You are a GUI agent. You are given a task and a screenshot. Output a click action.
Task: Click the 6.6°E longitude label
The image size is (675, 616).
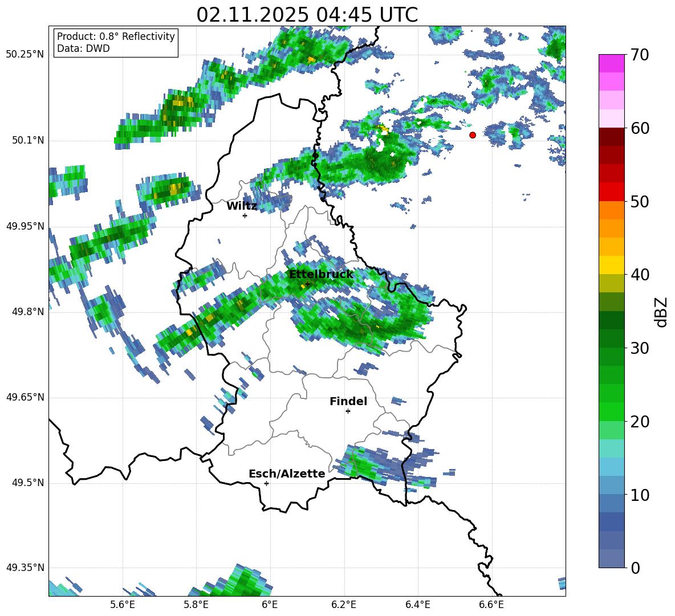click(491, 605)
